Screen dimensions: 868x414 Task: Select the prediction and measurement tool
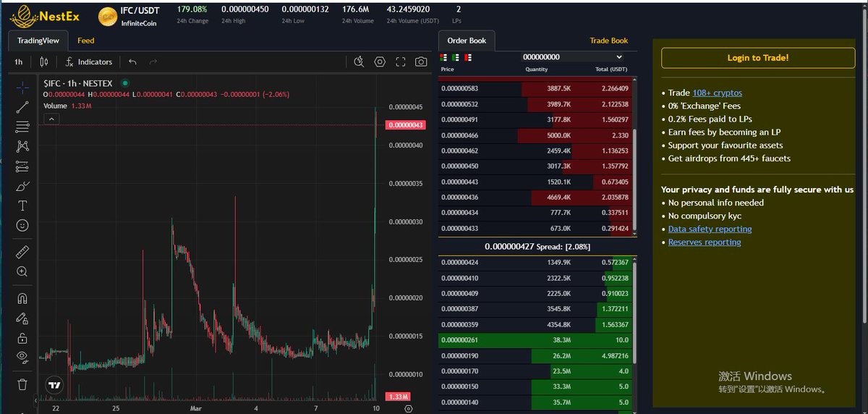click(x=22, y=166)
